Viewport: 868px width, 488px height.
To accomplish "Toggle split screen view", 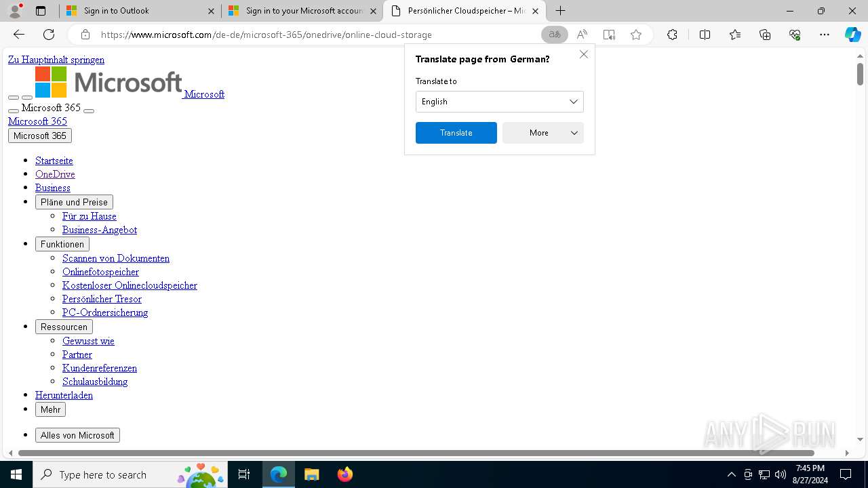I will tap(705, 35).
